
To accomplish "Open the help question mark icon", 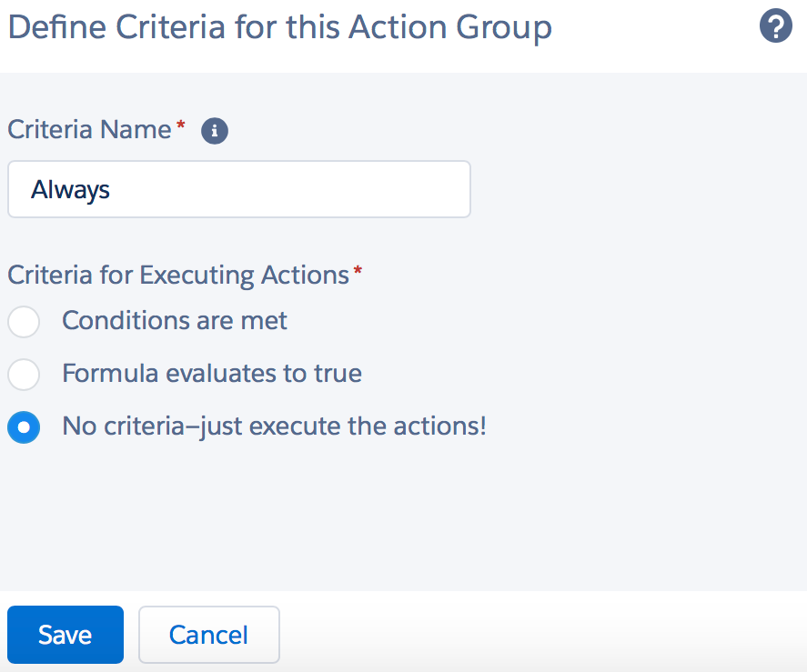I will click(x=775, y=25).
